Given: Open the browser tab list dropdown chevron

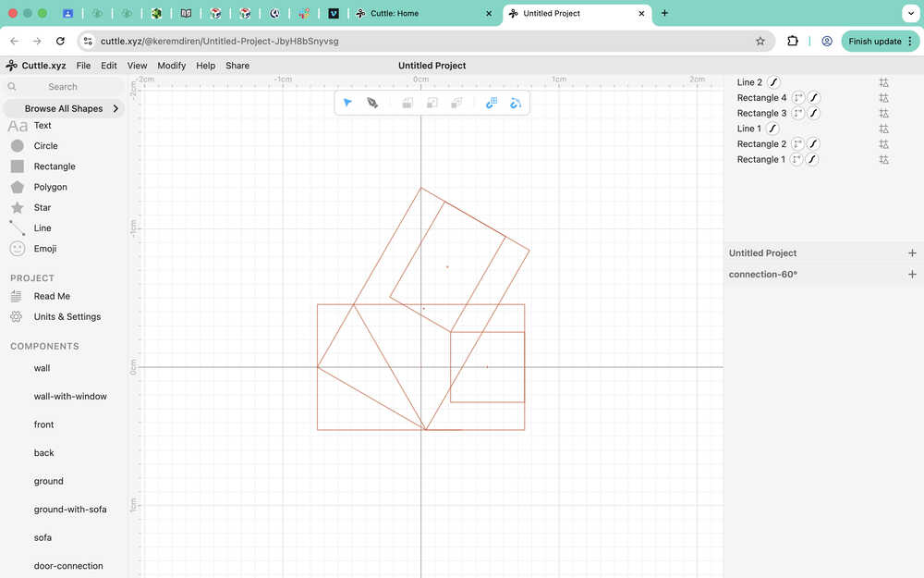Looking at the screenshot, I should click(x=911, y=13).
